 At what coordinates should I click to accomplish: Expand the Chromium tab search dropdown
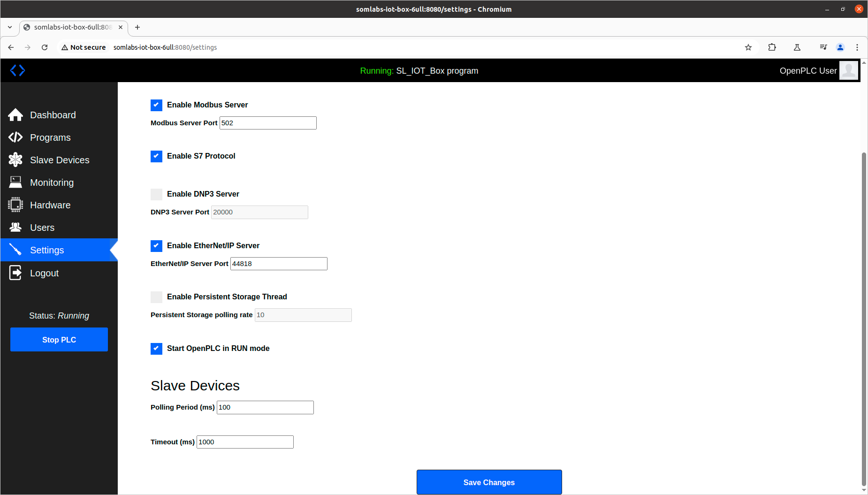[10, 27]
